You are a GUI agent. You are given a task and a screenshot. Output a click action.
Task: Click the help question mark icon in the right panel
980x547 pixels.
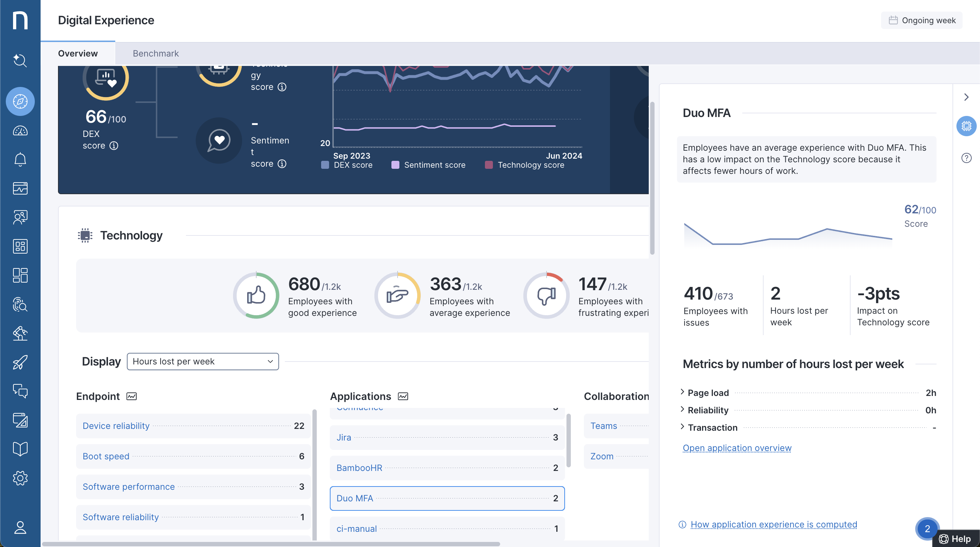(966, 158)
